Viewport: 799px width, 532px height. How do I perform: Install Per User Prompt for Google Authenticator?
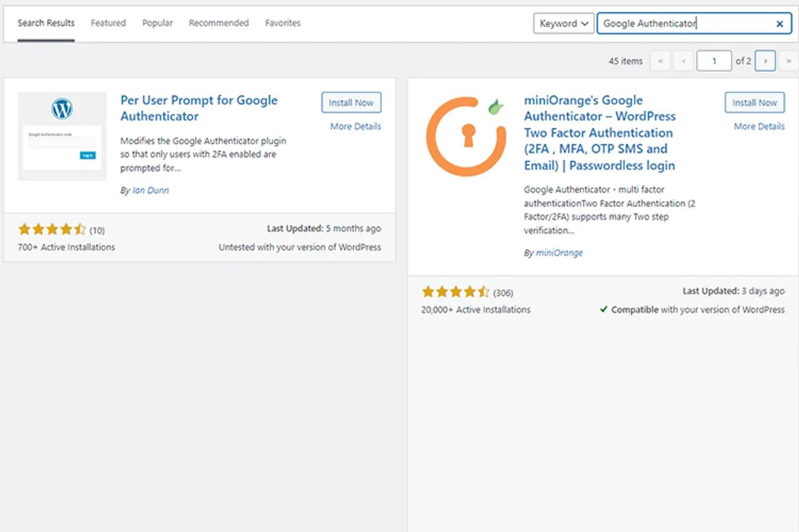(351, 103)
